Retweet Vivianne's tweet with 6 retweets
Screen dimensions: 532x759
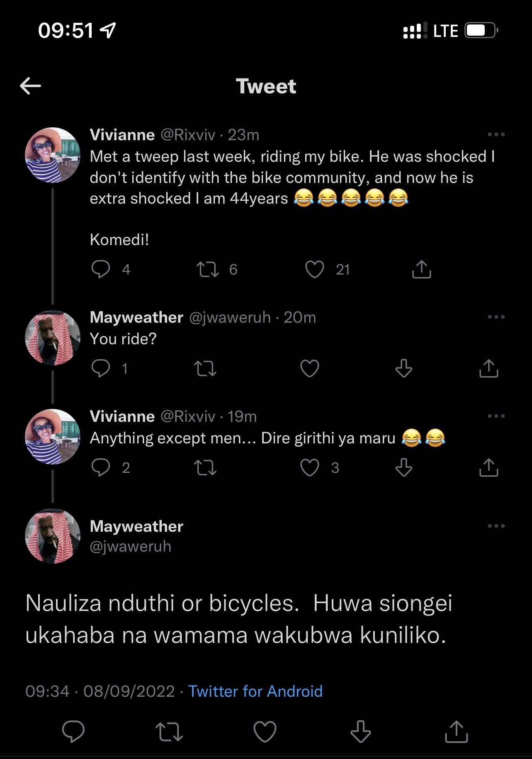click(207, 269)
